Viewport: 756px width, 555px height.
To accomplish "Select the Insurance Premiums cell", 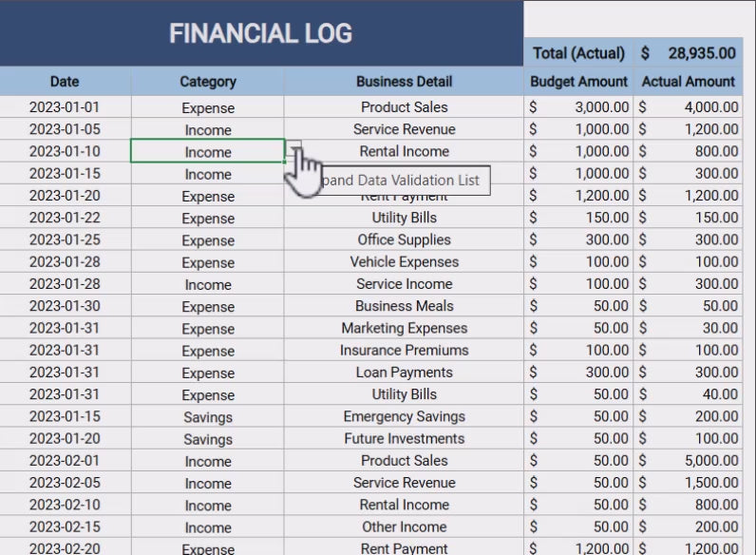I will pos(404,350).
